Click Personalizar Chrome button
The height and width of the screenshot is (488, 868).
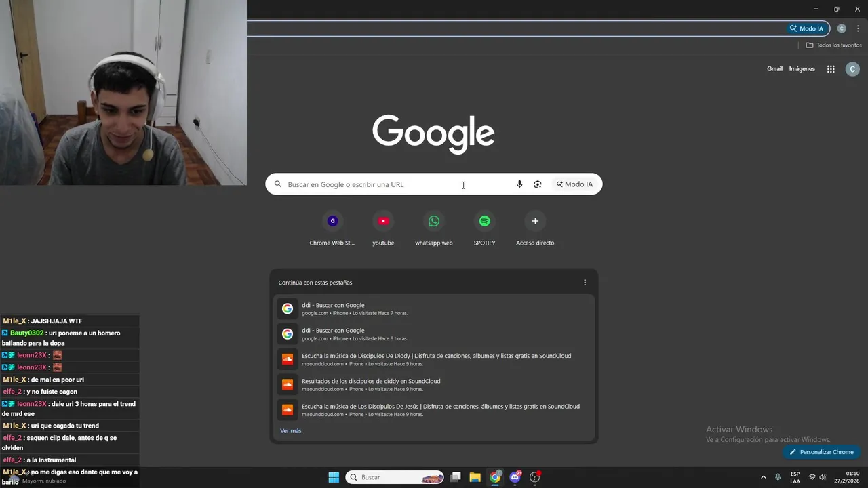[821, 452]
